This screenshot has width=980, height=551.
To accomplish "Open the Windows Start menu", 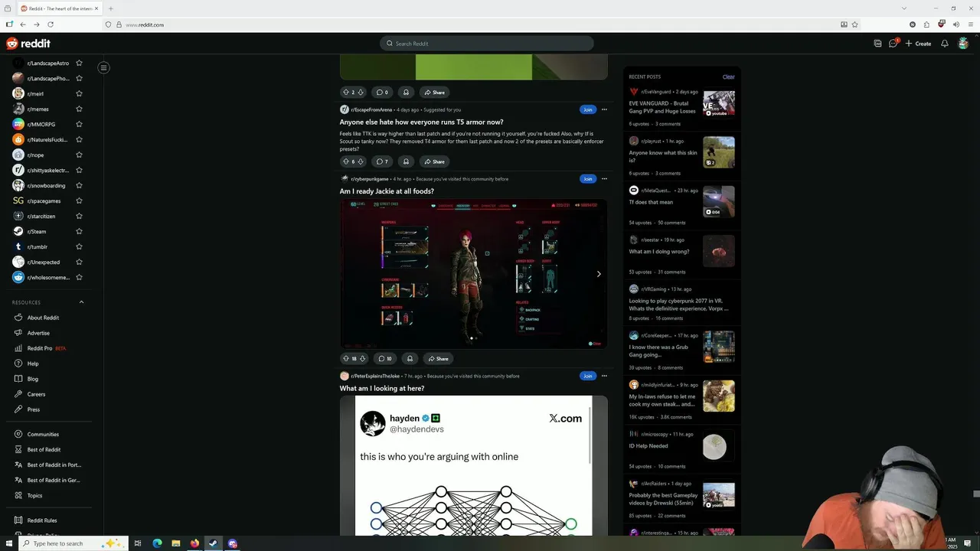I will [8, 543].
